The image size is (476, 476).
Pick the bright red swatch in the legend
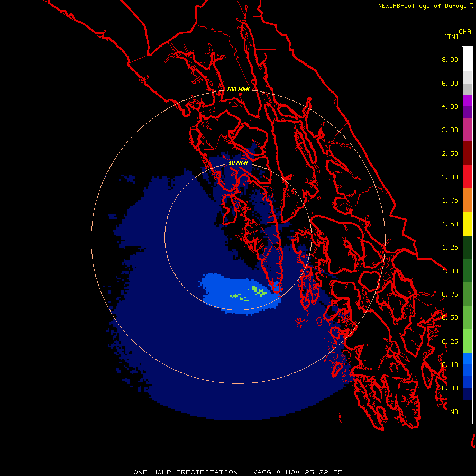[x=467, y=177]
